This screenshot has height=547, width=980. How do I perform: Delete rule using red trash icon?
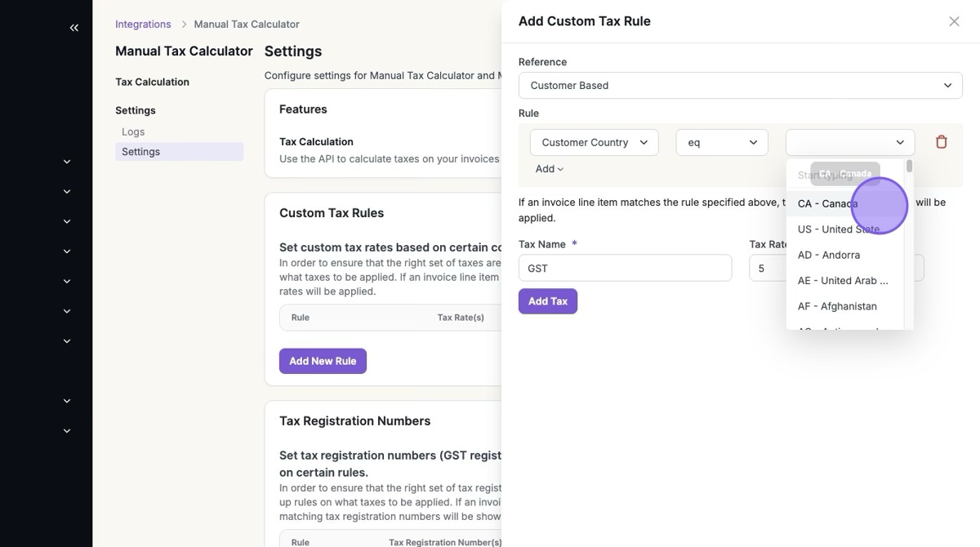pyautogui.click(x=941, y=142)
